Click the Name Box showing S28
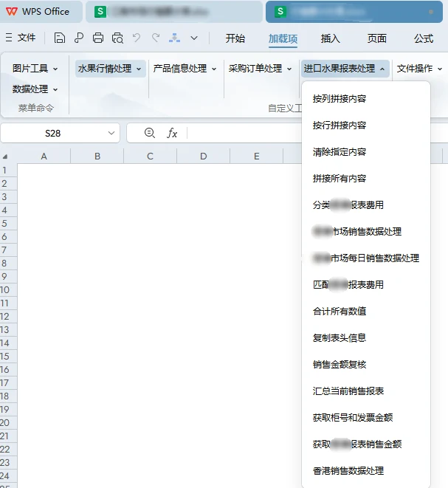Screen dimensions: 448x488 [x=53, y=133]
